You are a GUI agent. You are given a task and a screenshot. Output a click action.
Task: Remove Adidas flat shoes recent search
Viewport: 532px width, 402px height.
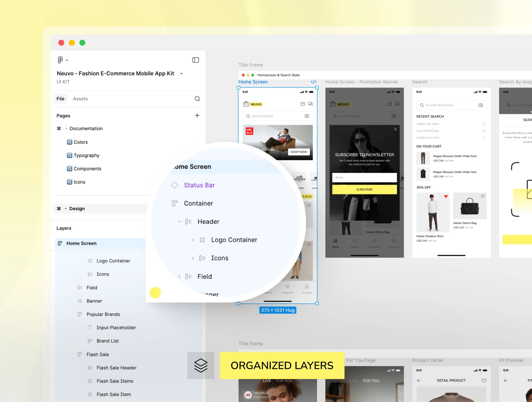[484, 124]
